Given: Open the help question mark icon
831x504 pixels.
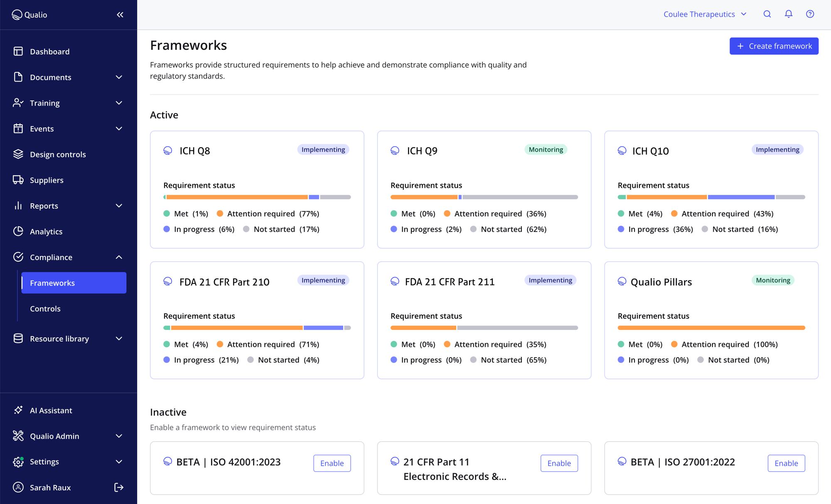Looking at the screenshot, I should (810, 14).
